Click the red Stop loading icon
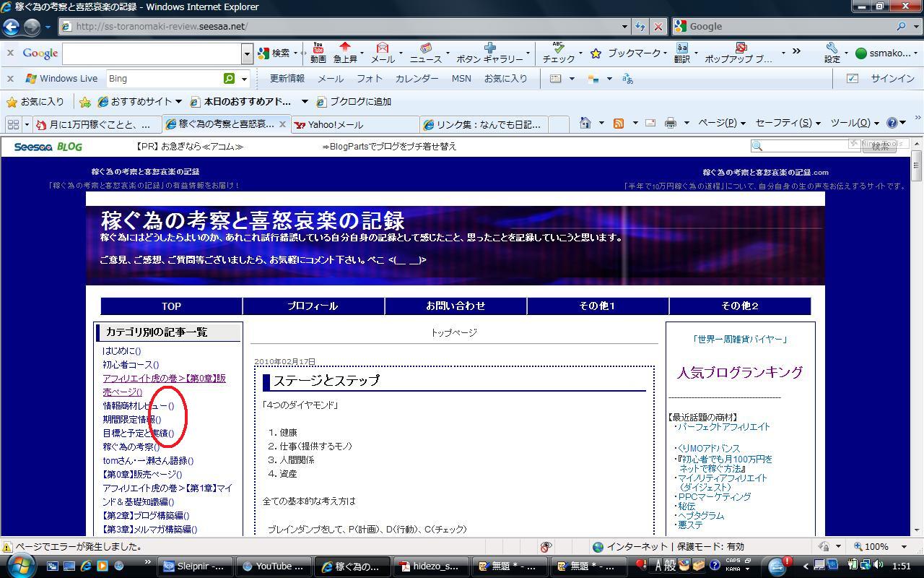The image size is (924, 578). point(658,26)
